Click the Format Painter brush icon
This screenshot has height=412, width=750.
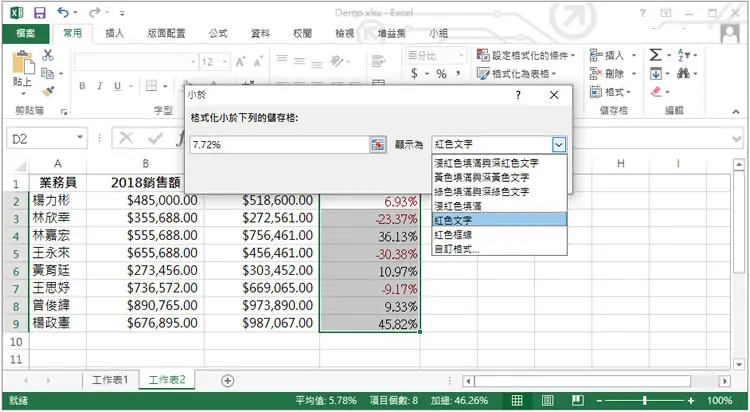(48, 91)
